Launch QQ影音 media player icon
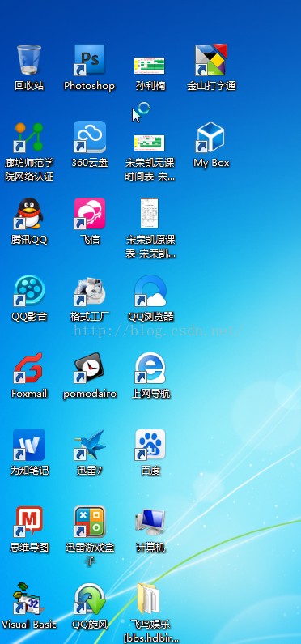Viewport: 301px width, 644px height. tap(29, 291)
